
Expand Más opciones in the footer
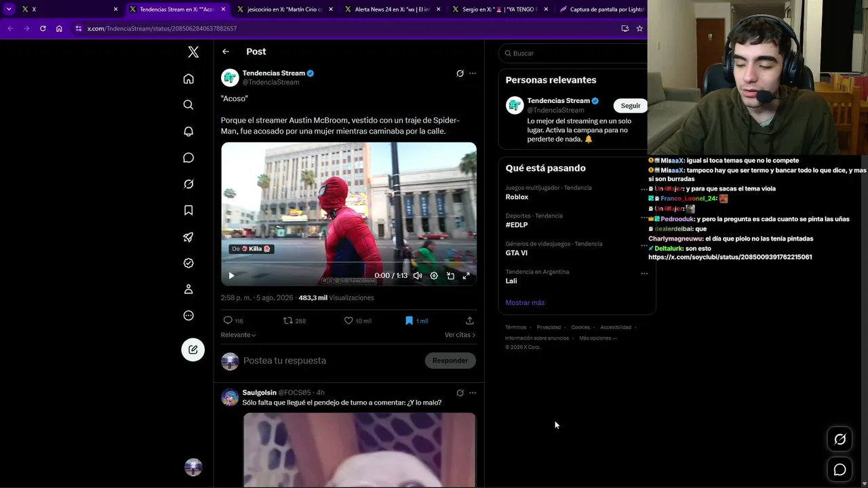click(x=597, y=338)
